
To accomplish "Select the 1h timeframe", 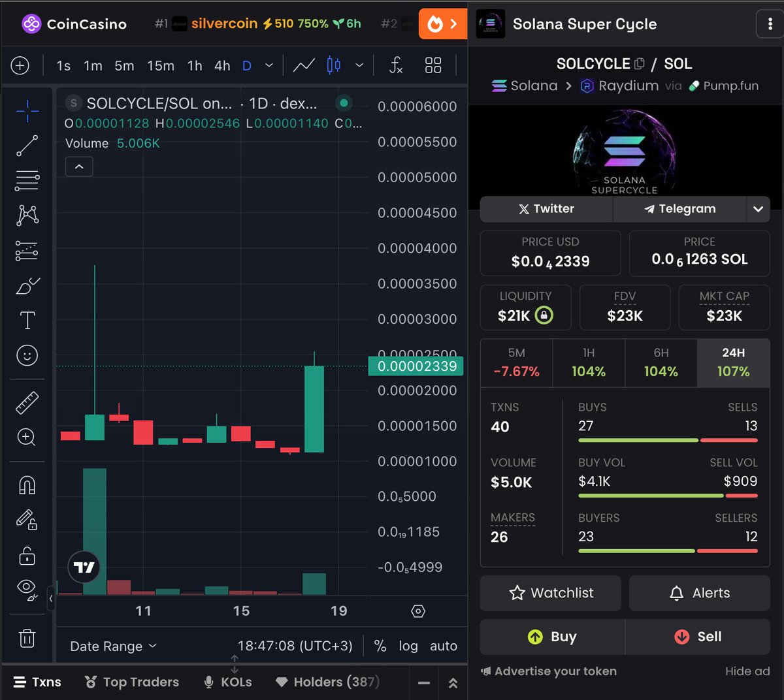I will point(195,66).
